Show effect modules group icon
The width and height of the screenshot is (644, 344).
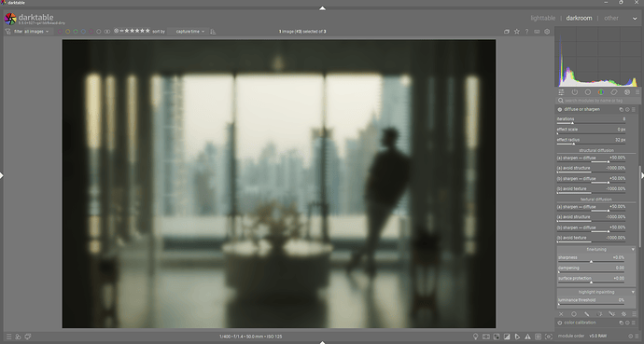click(627, 92)
